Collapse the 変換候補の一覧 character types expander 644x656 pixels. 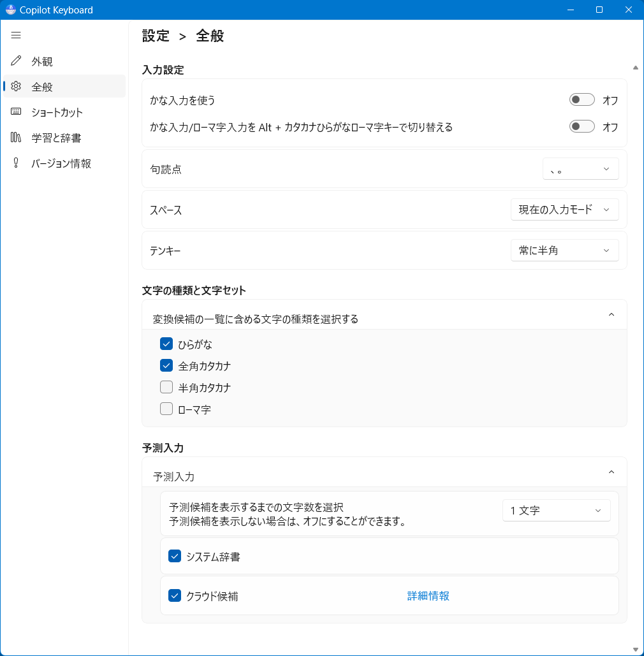[611, 315]
